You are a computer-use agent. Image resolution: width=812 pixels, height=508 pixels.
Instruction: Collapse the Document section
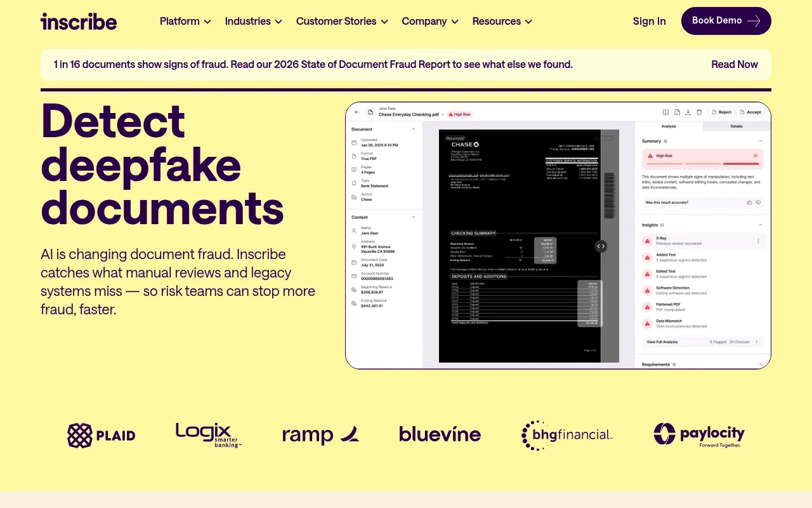(x=414, y=129)
